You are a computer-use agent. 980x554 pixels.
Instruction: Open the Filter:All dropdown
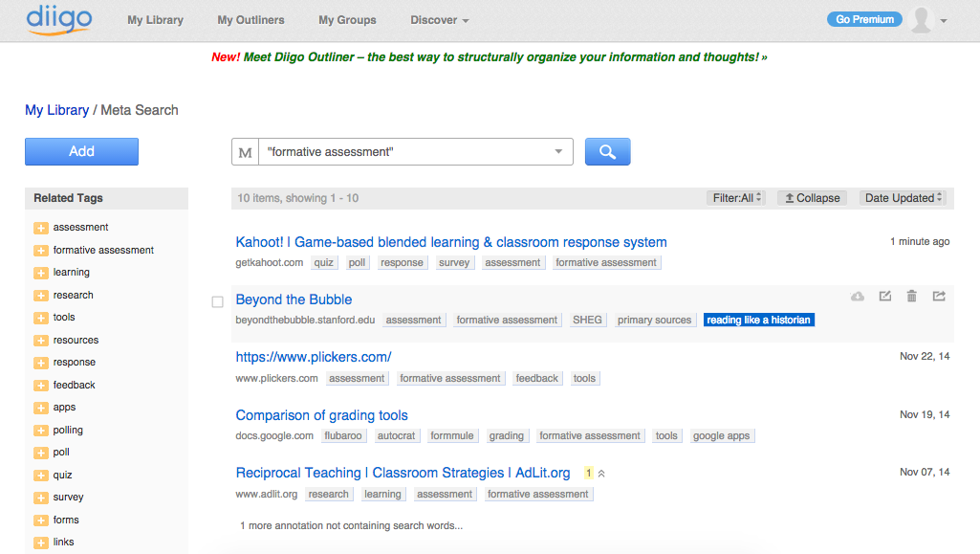coord(736,198)
